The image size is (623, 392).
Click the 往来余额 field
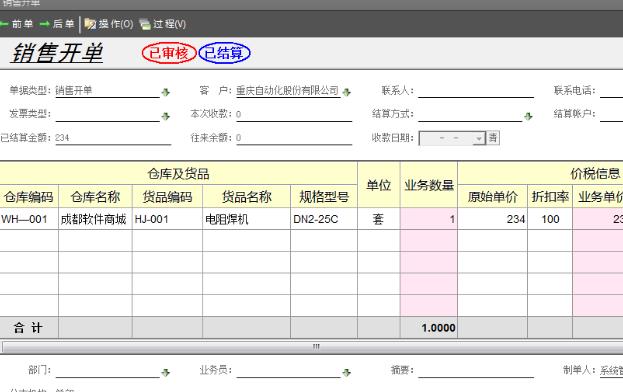click(x=294, y=138)
